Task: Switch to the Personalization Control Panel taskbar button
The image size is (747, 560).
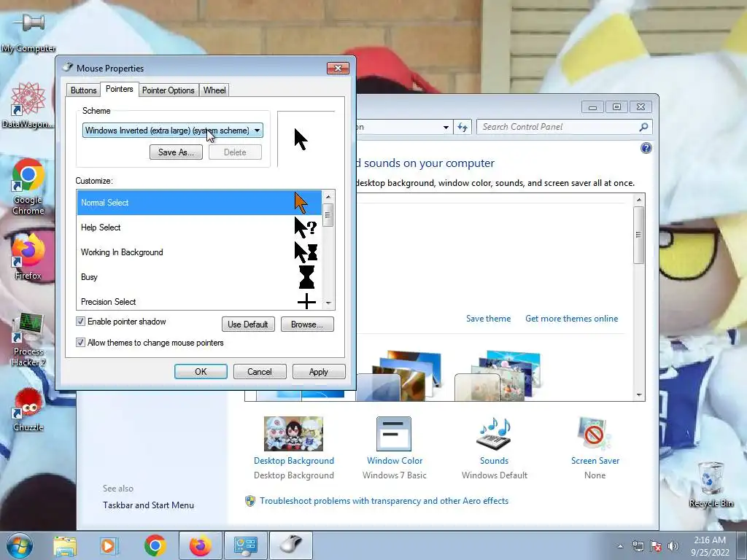Action: coord(246,545)
